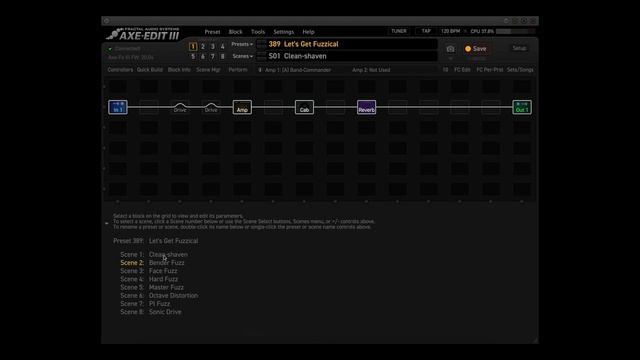Select the second Drive block
This screenshot has width=640, height=360.
(x=211, y=108)
